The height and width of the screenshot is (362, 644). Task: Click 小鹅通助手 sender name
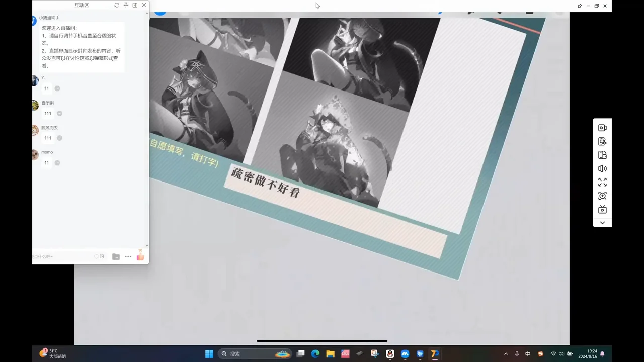pyautogui.click(x=49, y=18)
